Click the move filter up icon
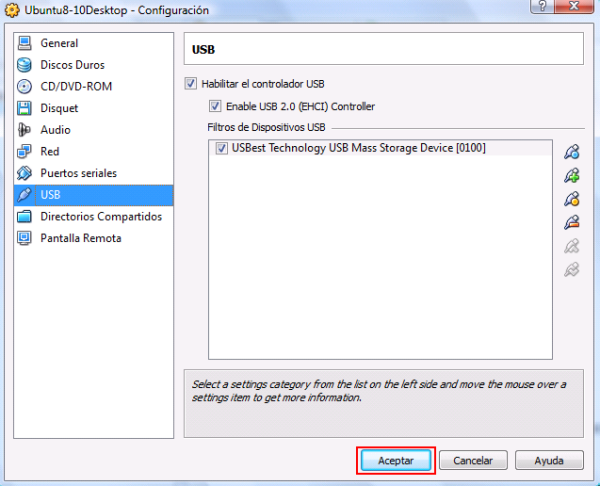 (571, 245)
